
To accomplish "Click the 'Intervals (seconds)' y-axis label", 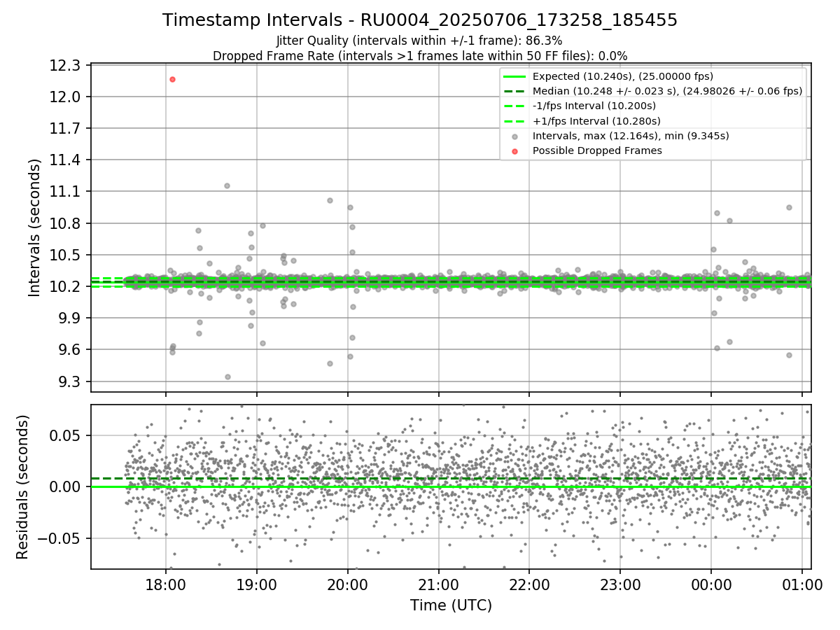I will point(35,227).
